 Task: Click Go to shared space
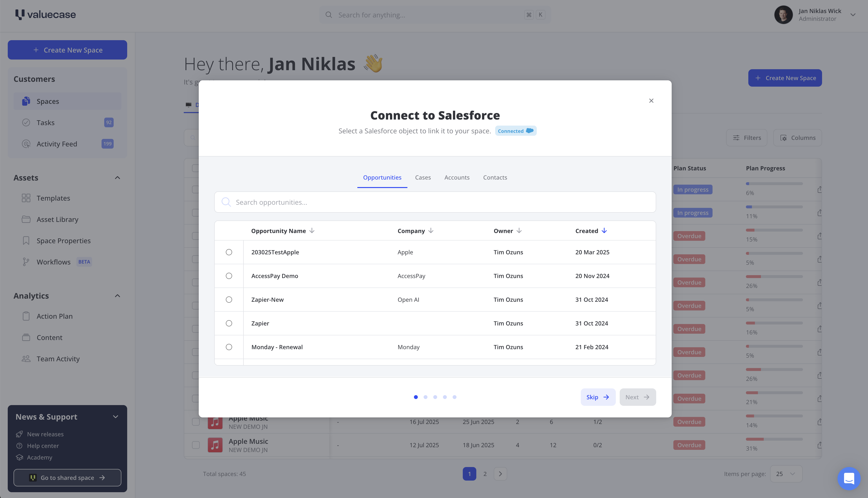pyautogui.click(x=67, y=478)
